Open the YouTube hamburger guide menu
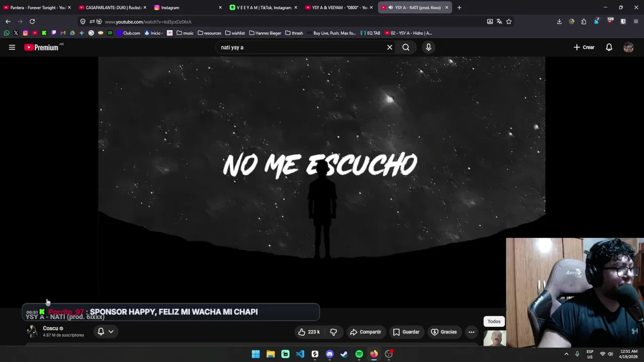This screenshot has width=644, height=362. point(12,47)
